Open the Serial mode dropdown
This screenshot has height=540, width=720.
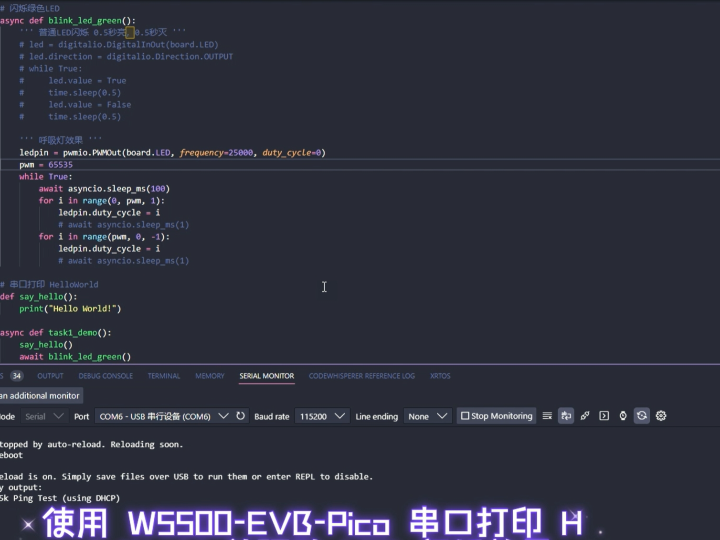[44, 416]
